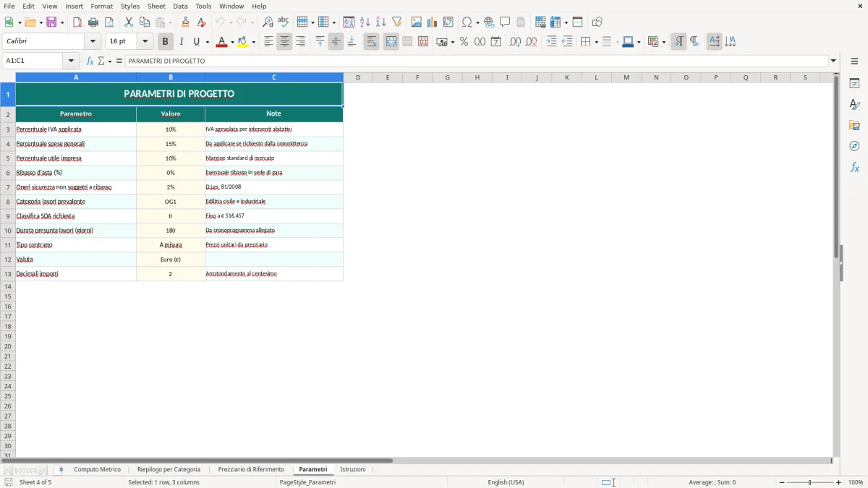Open the Function Wizard fx icon

[90, 61]
